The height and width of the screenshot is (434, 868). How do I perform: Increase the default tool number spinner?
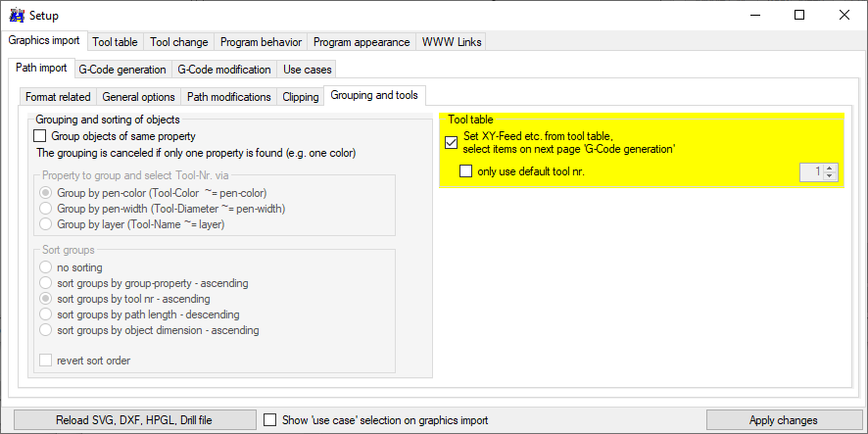point(832,168)
